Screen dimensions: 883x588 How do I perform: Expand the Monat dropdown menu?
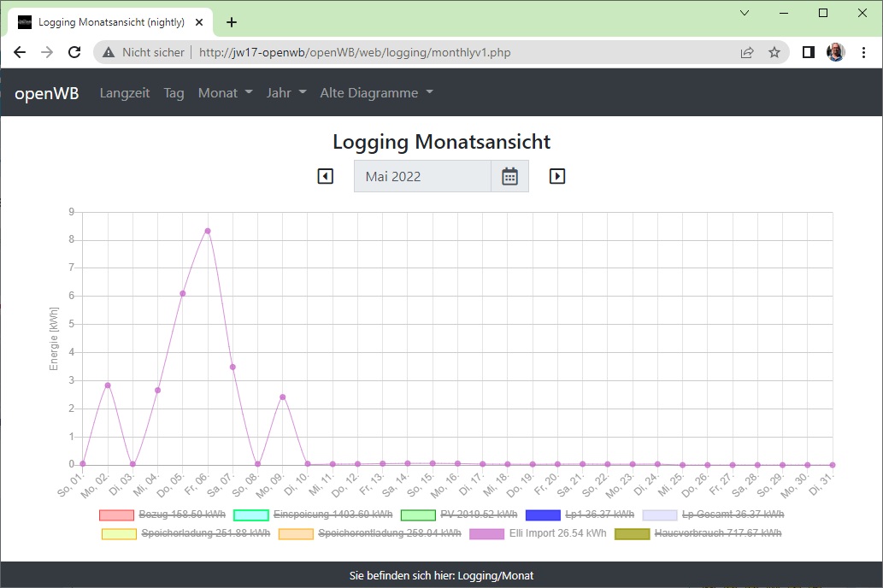(x=225, y=93)
